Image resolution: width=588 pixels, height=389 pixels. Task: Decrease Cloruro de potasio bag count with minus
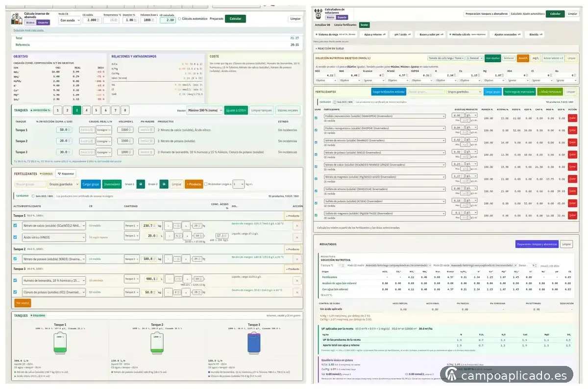(168, 292)
